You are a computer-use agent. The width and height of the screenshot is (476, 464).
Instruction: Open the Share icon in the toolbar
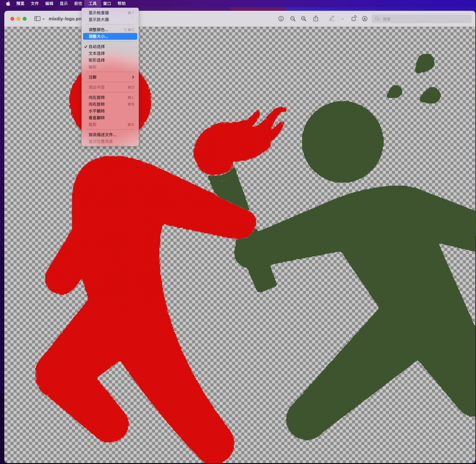(x=316, y=19)
